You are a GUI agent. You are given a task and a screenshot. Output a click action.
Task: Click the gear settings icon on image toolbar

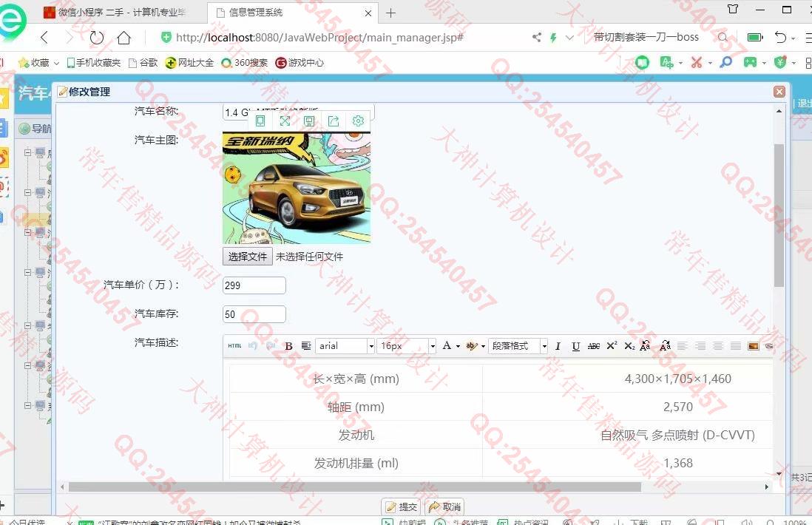358,121
